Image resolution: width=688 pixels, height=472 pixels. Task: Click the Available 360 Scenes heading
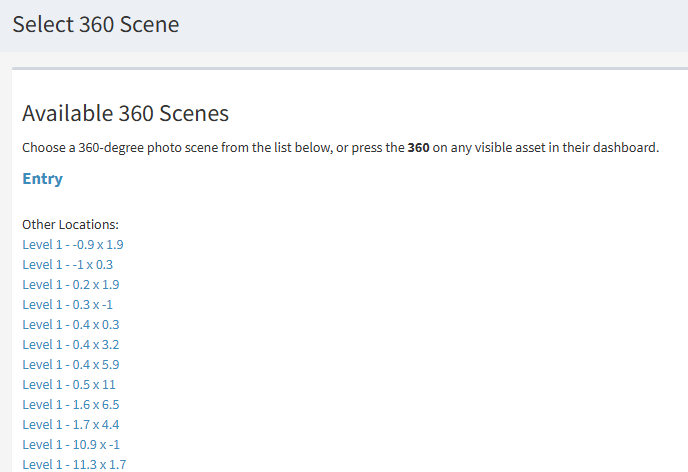(125, 113)
